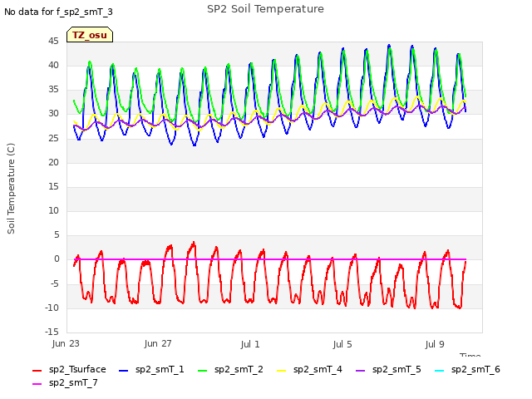Toggle the sp2_Tsurface legend entry
The image size is (532, 399).
[69, 369]
